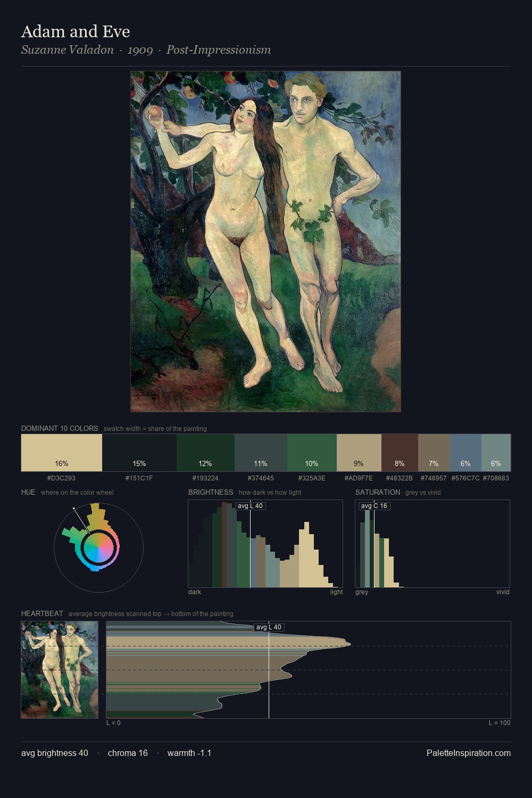The width and height of the screenshot is (532, 798).
Task: Pick the #AD9F7E tan swatch
Action: click(x=359, y=453)
